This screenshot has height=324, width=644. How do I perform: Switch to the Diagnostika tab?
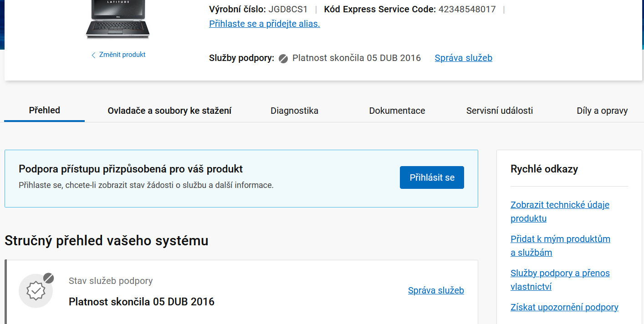click(x=294, y=111)
